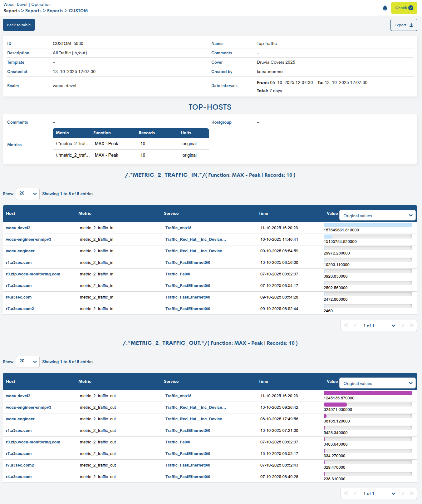Image resolution: width=422 pixels, height=504 pixels.
Task: Select time 13-10-2025 09:26:42 in traffic_out table
Action: pyautogui.click(x=279, y=408)
